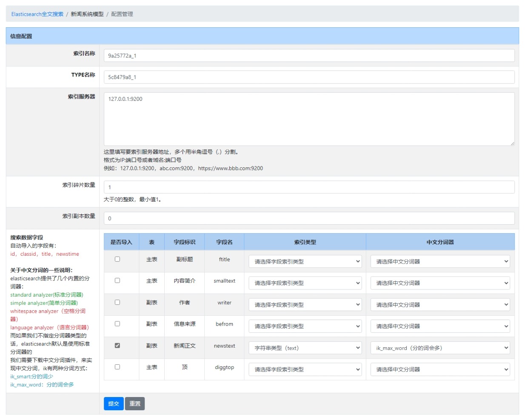This screenshot has height=420, width=525.
Task: Uncheck the newstext import checkbox
Action: [x=117, y=346]
